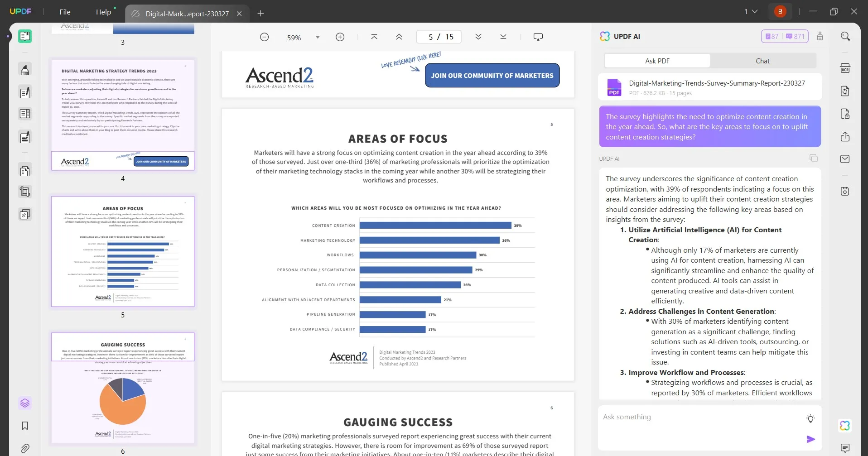Click the zoom out button
Image resolution: width=868 pixels, height=456 pixels.
pyautogui.click(x=265, y=37)
